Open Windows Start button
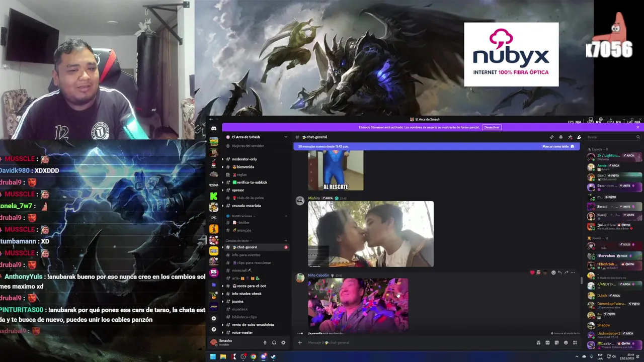 click(213, 356)
